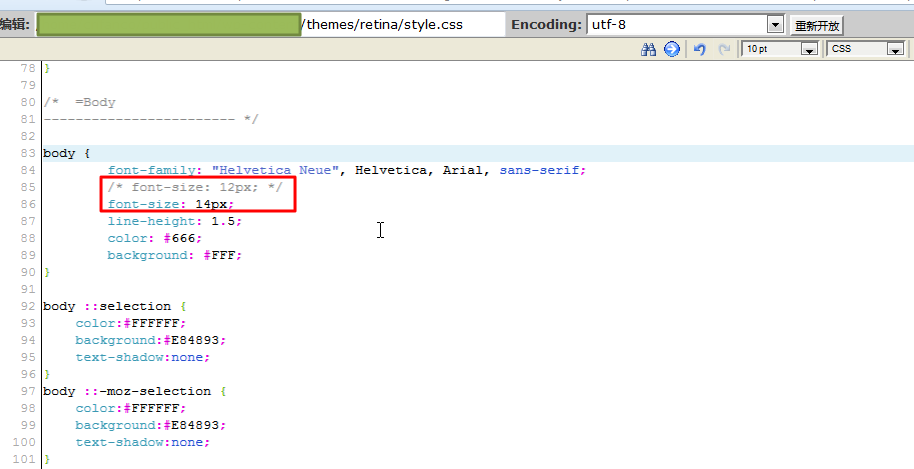Click 'color:#FFFFFF;' on line 93
Screen dimensions: 914x469
tap(131, 323)
